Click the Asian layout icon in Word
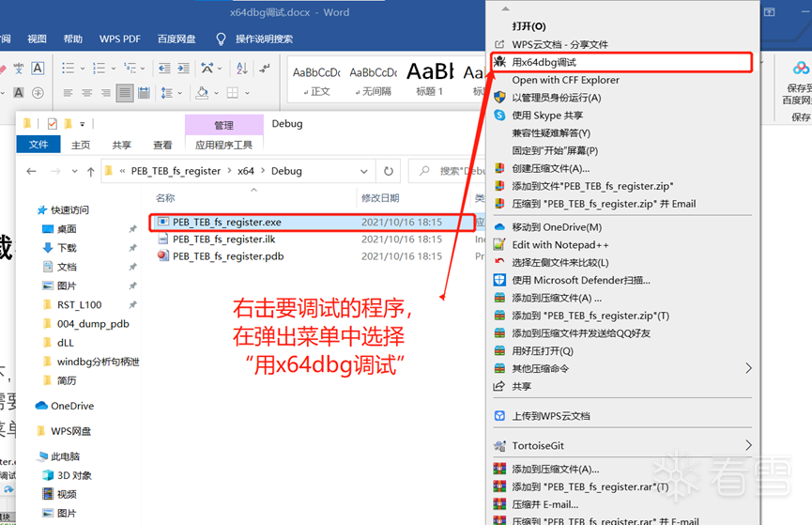Screen dimensions: 812x525 pyautogui.click(x=207, y=68)
